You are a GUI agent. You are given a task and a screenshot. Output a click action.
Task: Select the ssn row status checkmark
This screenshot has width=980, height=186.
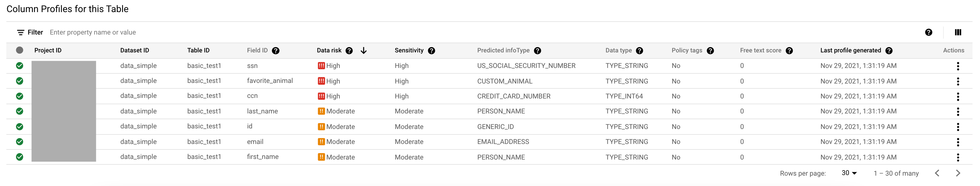[x=20, y=66]
